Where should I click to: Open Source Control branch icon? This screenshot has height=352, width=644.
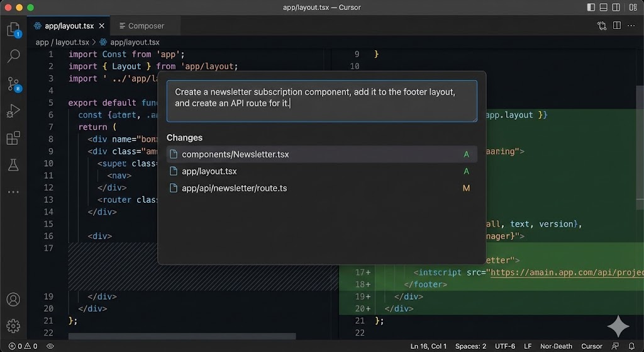tap(13, 84)
